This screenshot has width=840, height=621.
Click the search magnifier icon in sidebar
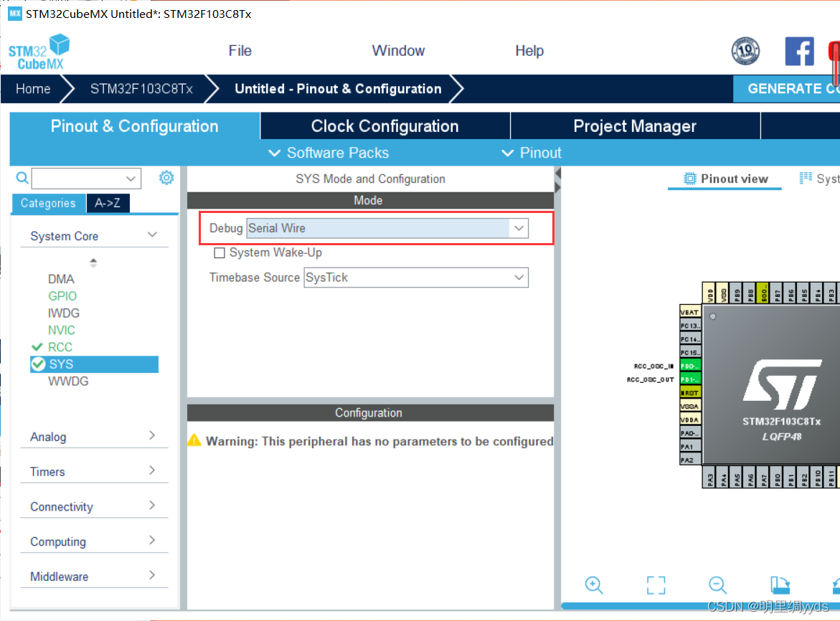click(22, 178)
